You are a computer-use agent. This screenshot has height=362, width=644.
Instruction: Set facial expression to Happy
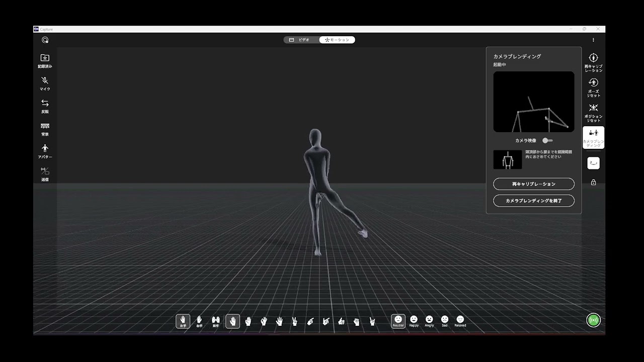coord(414,321)
